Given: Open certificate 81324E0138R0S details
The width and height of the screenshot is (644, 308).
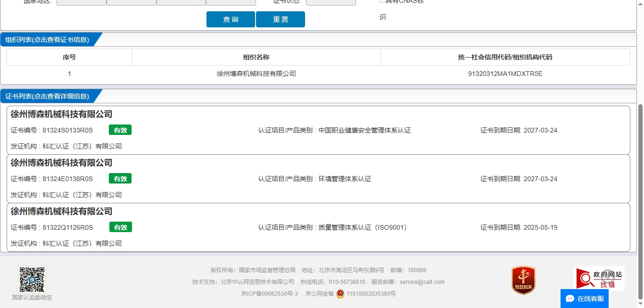Looking at the screenshot, I should tap(318, 179).
